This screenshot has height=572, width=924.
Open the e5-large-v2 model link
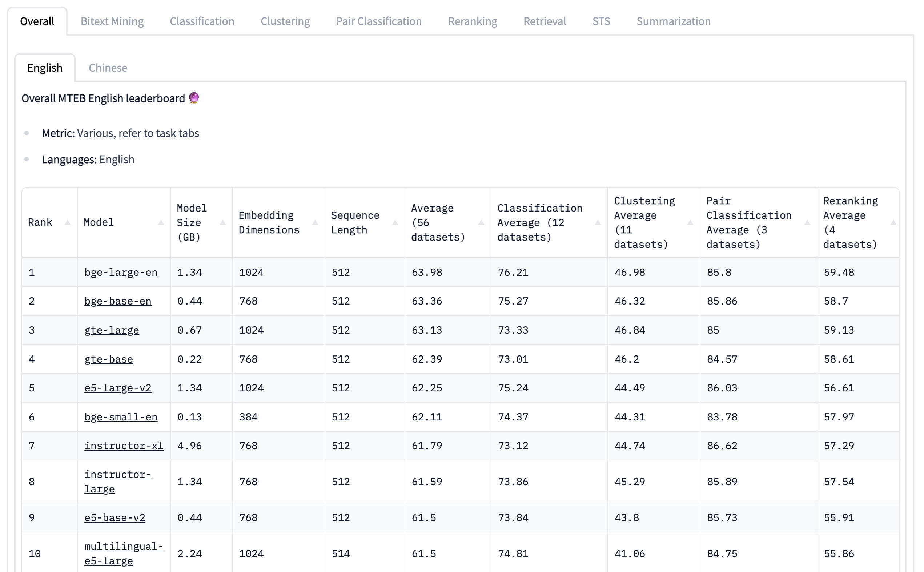[x=118, y=388]
